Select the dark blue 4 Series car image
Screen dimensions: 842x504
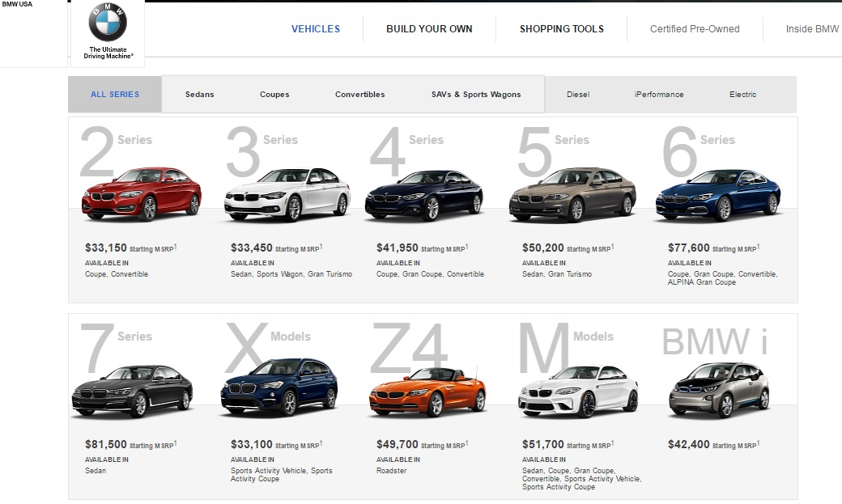pyautogui.click(x=423, y=195)
